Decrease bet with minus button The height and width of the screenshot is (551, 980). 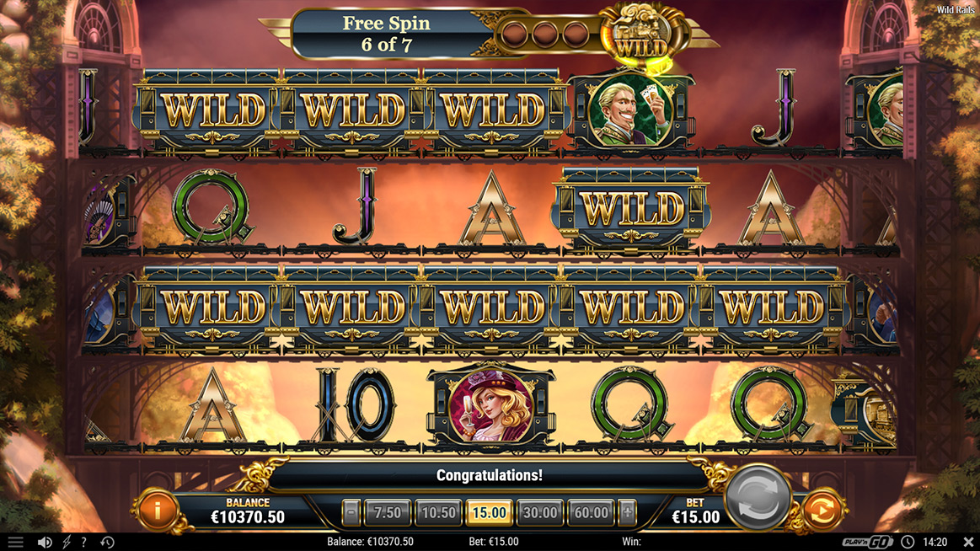(351, 513)
